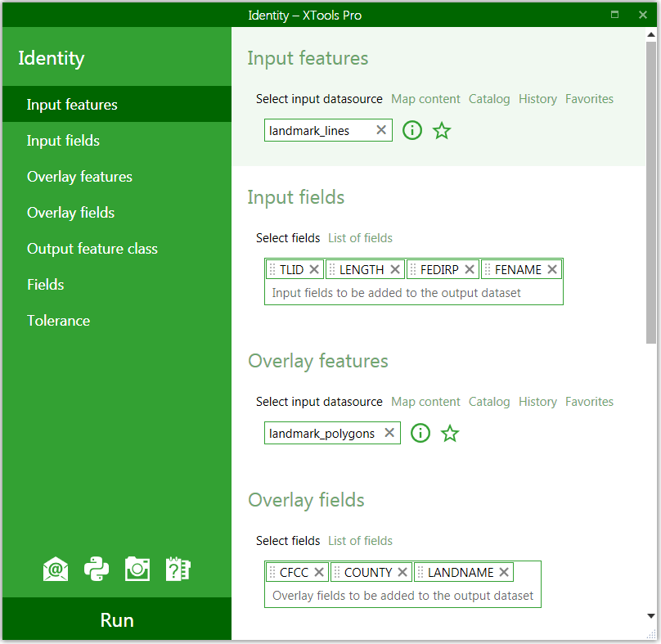Show info for landmark_polygons datasource

click(420, 433)
